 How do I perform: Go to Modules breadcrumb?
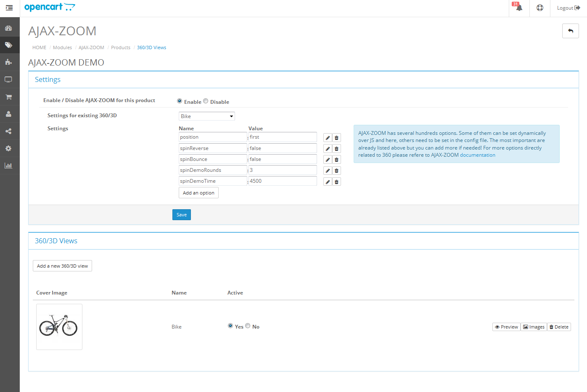[x=62, y=47]
